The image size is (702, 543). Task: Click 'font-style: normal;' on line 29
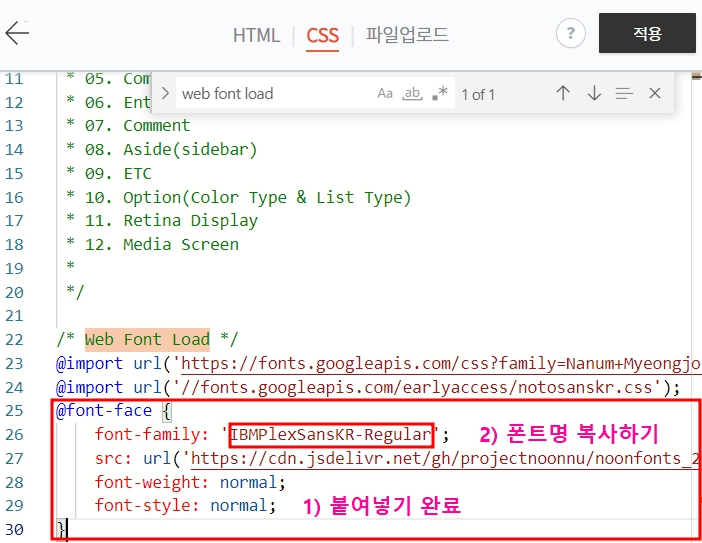coord(185,505)
